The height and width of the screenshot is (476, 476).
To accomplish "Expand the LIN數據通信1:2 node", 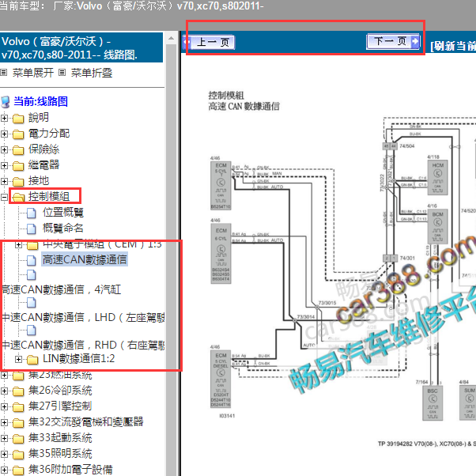I will pyautogui.click(x=18, y=360).
